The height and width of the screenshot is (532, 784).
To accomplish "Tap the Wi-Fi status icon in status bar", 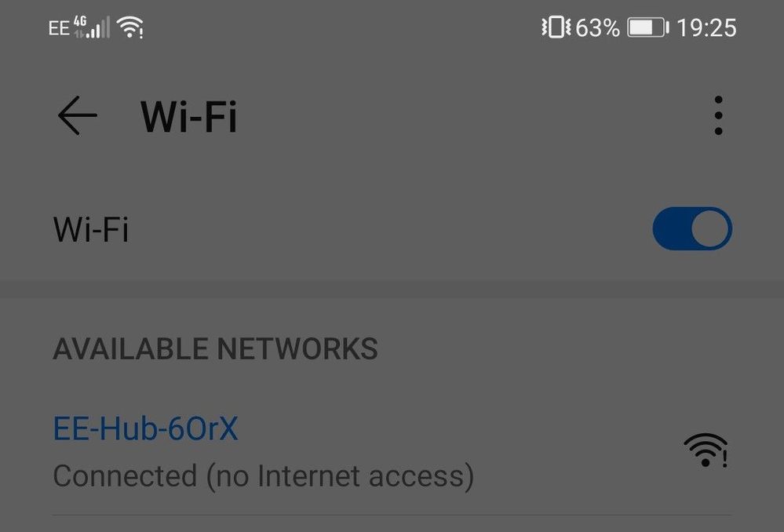I will [130, 27].
